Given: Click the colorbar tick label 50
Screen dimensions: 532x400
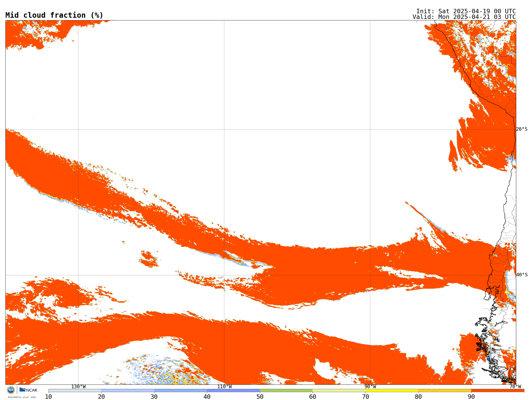Looking at the screenshot, I should coord(260,397).
